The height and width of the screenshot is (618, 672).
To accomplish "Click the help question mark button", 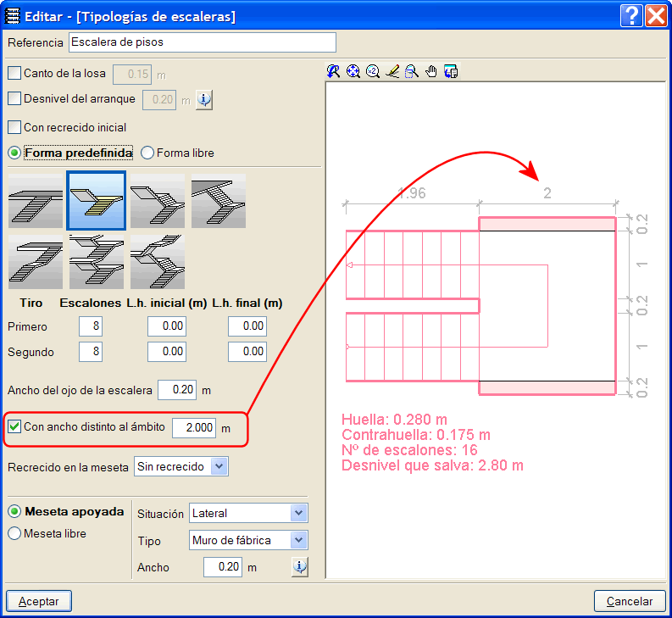I will coord(630,16).
